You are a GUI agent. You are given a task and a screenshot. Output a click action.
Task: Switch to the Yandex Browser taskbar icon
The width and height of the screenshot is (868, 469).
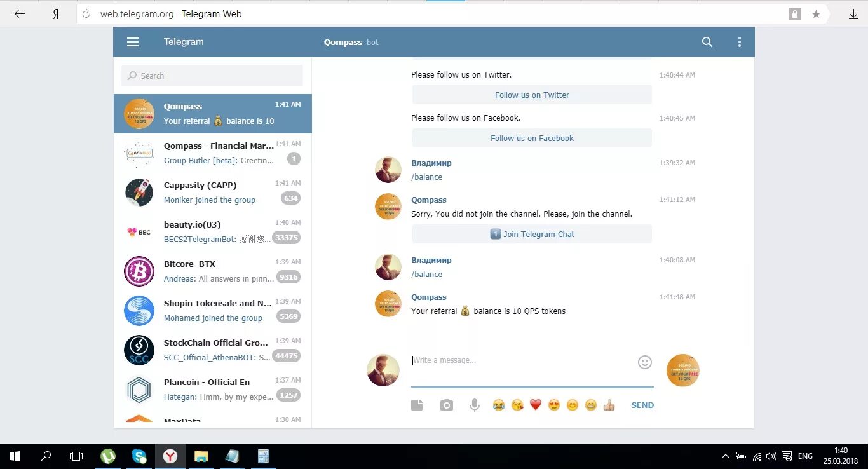pyautogui.click(x=170, y=456)
